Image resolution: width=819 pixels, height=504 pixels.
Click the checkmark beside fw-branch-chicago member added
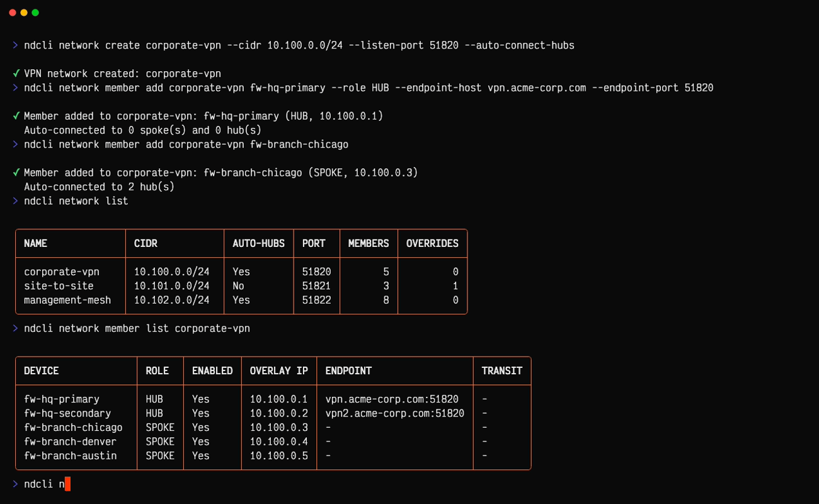pos(16,173)
